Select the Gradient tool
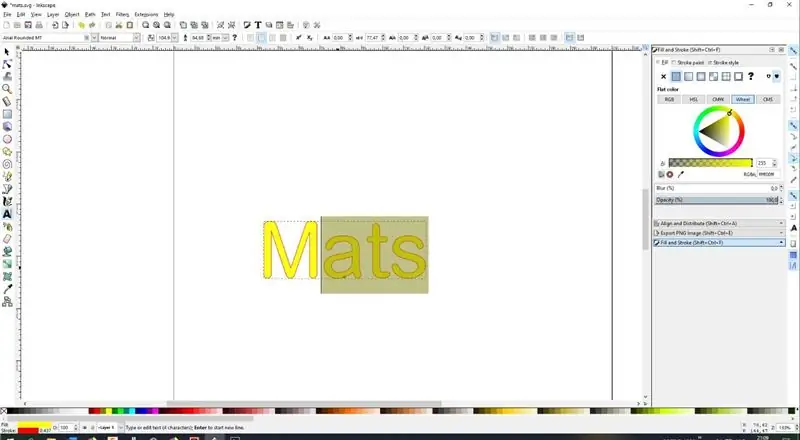The width and height of the screenshot is (800, 440). (x=7, y=264)
